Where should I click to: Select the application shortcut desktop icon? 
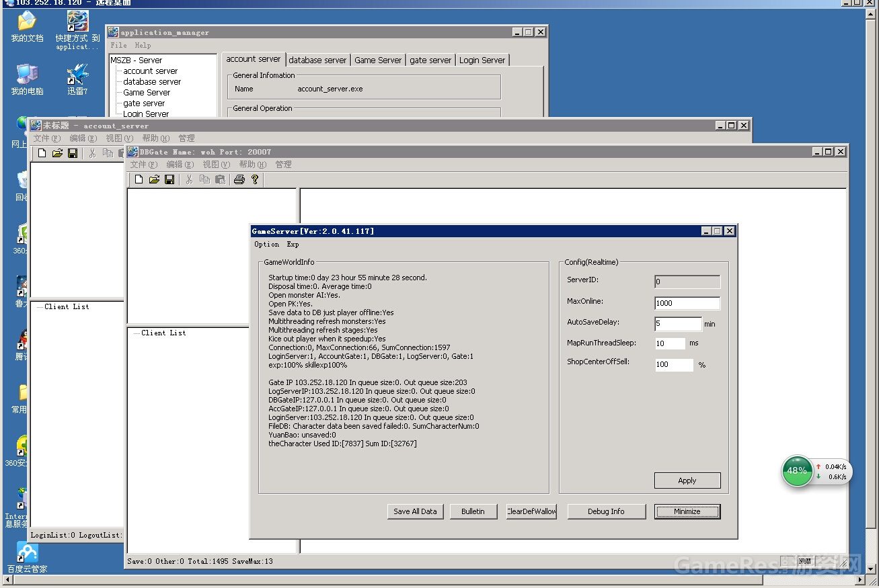click(77, 30)
